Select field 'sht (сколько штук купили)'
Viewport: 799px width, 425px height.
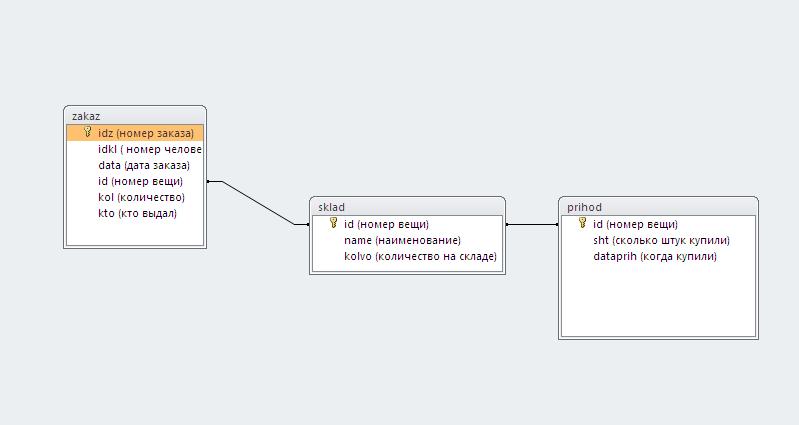pyautogui.click(x=658, y=240)
